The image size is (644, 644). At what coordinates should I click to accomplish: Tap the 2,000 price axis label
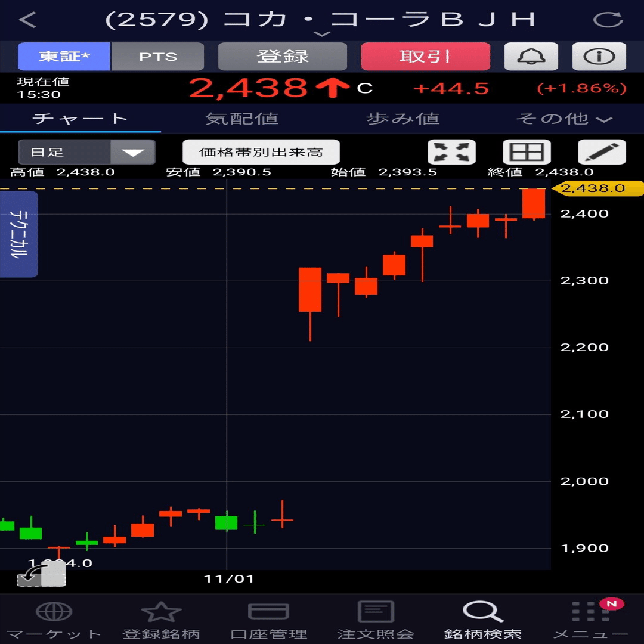(x=584, y=481)
